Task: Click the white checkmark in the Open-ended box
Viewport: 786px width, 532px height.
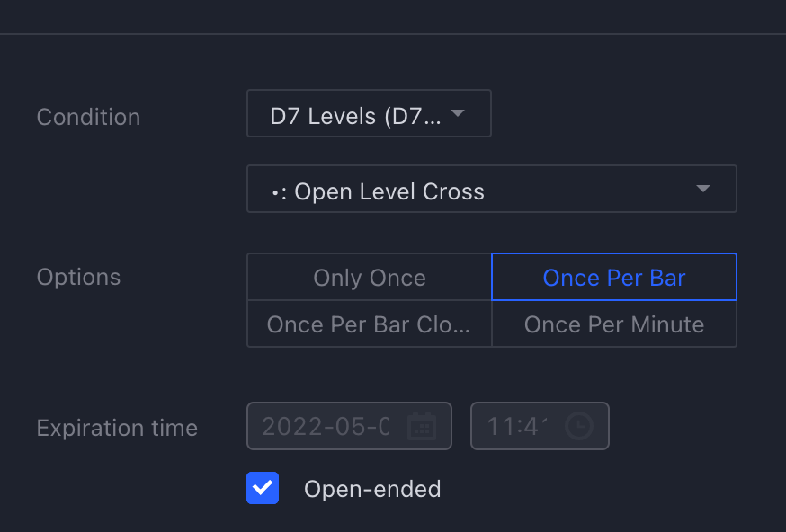Action: pos(263,487)
